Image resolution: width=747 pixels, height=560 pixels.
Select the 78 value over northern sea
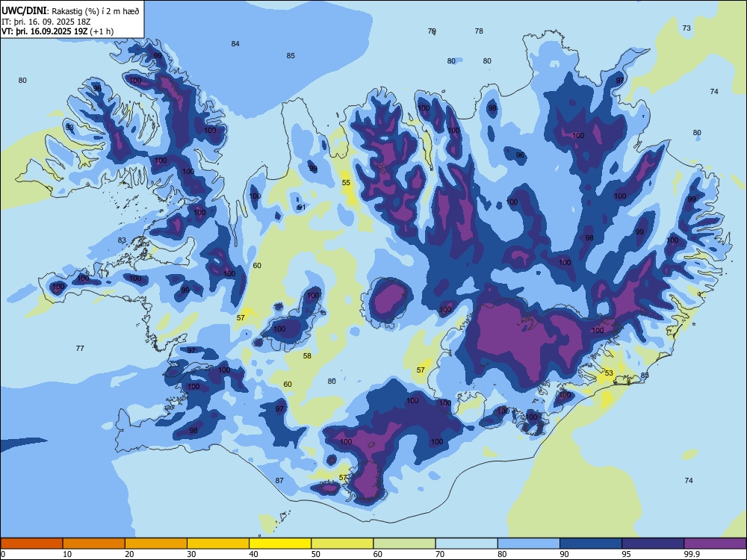(x=479, y=31)
